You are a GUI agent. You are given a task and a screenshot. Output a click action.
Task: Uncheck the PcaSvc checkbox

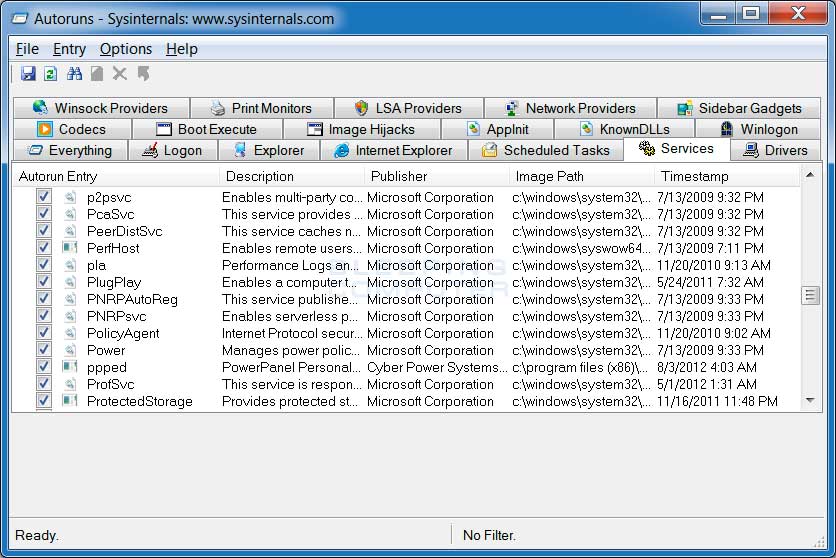tap(44, 214)
